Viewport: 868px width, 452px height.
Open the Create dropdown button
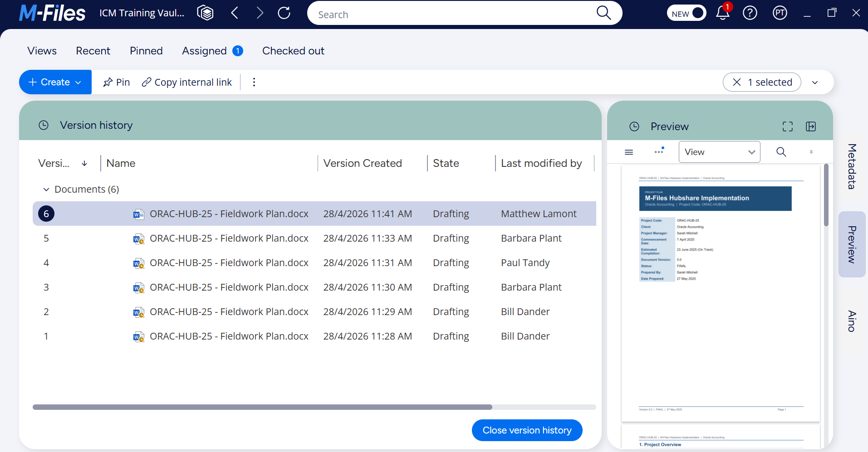coord(55,82)
